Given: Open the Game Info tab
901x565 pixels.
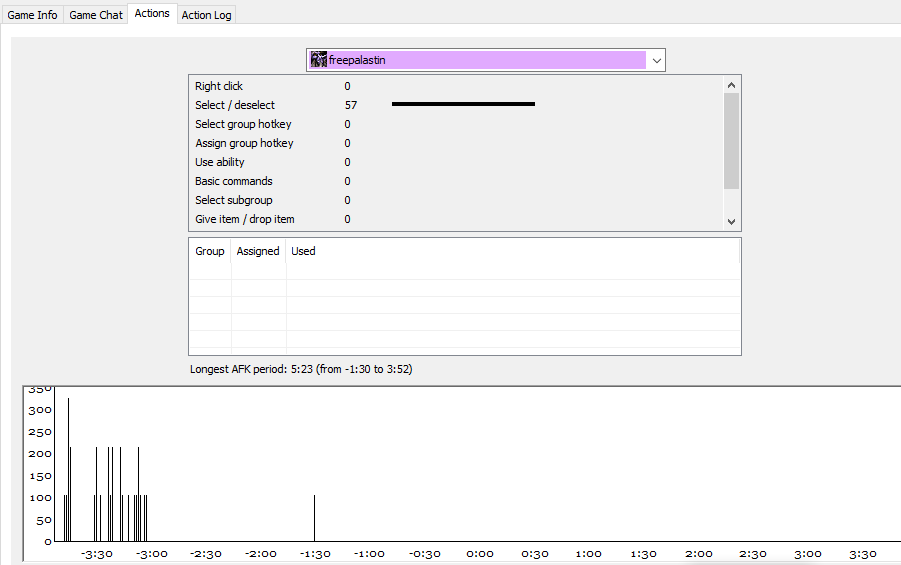Looking at the screenshot, I should pos(32,15).
